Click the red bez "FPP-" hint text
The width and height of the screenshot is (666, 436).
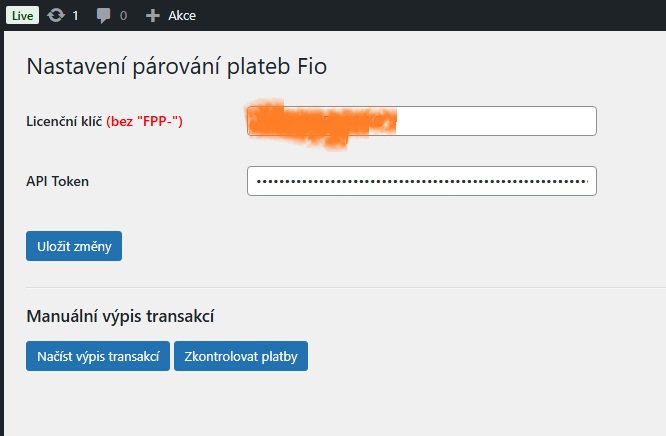tap(144, 122)
